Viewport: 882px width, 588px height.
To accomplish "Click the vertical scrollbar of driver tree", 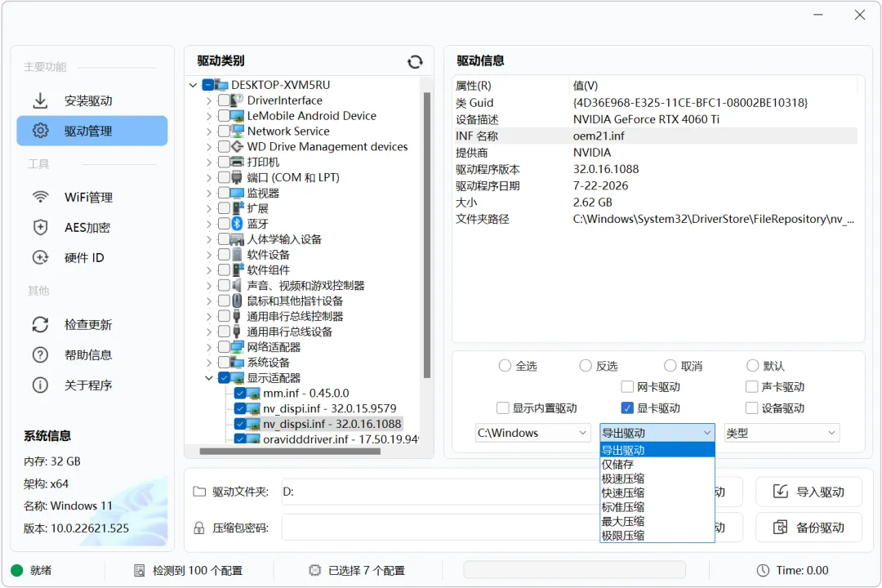I will tap(427, 234).
